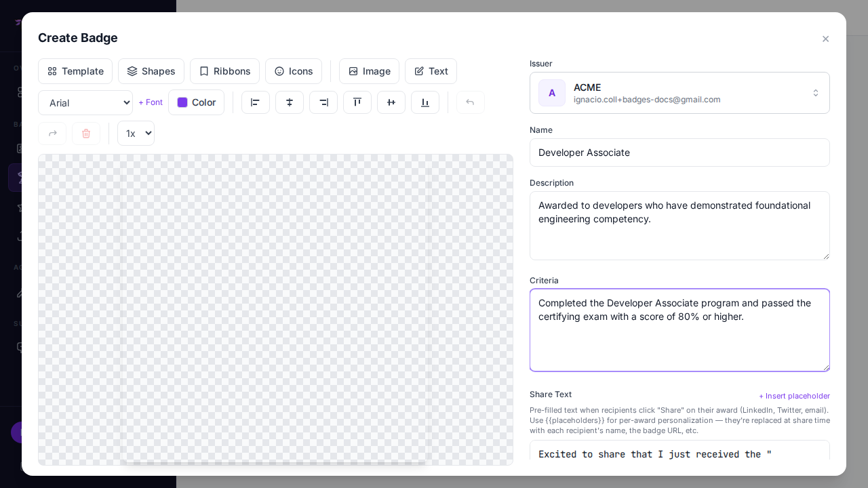Open the Arial font family dropdown
The width and height of the screenshot is (868, 488).
point(85,103)
